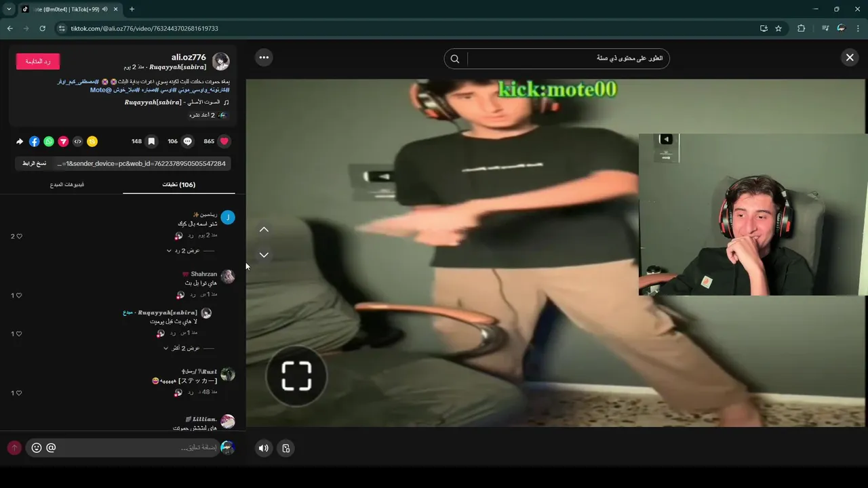Switch to the فيديوهات المبدع tab
Viewport: 868px width, 488px height.
pyautogui.click(x=66, y=184)
